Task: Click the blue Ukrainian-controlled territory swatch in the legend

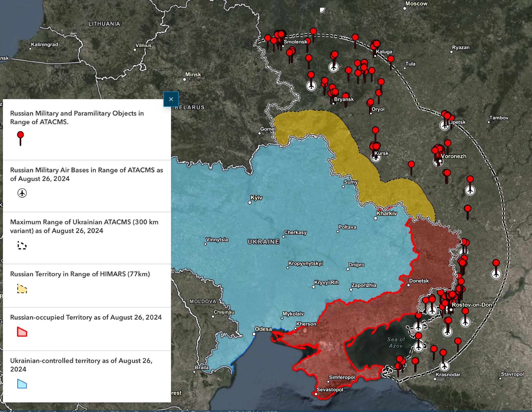Action: click(22, 384)
